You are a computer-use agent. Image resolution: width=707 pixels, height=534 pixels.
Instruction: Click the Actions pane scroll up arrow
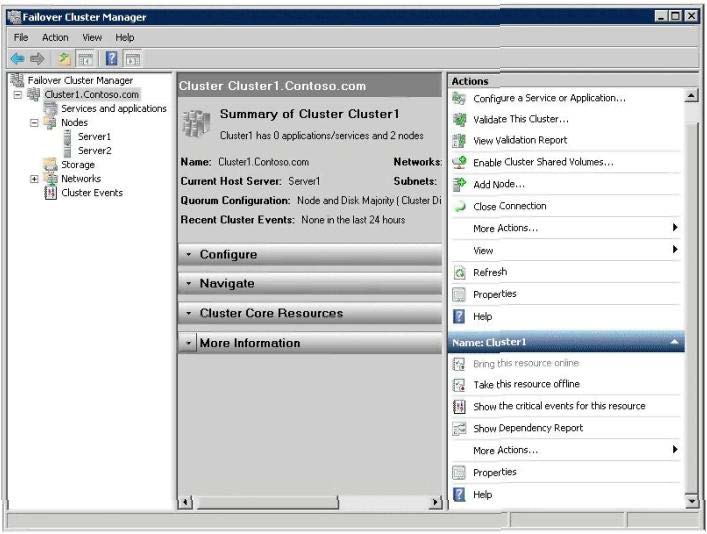[x=692, y=96]
